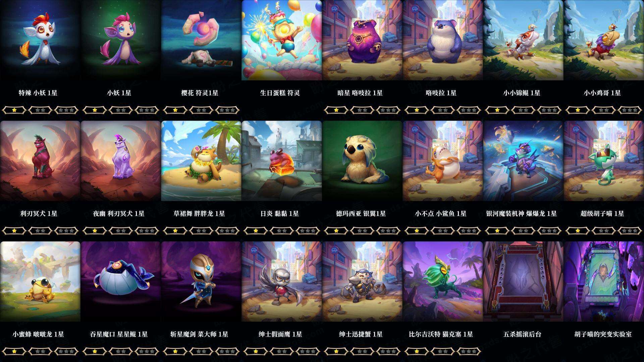Select two-star badge under 日炎 黏黏
This screenshot has height=362, width=644.
[282, 231]
